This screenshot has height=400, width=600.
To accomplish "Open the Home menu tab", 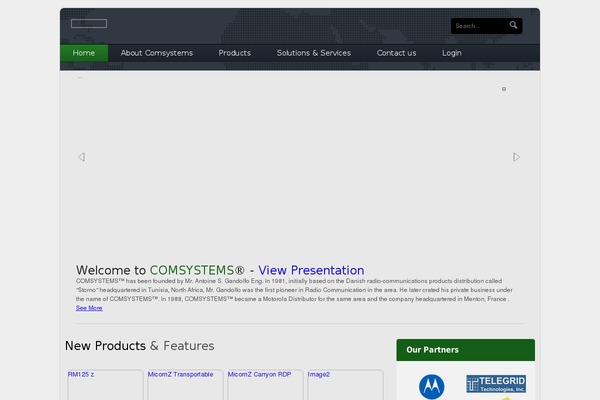I will pyautogui.click(x=84, y=53).
